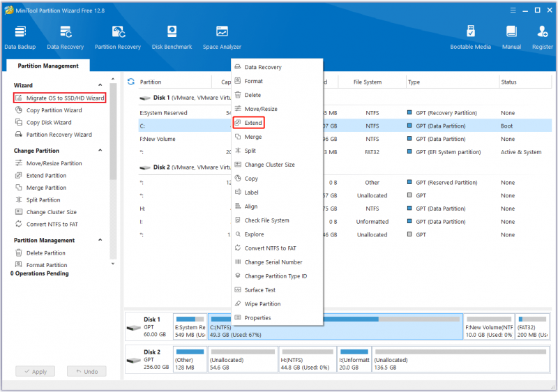Choose Split Partition in the sidebar
Screen dimensions: 558x392
38,200
